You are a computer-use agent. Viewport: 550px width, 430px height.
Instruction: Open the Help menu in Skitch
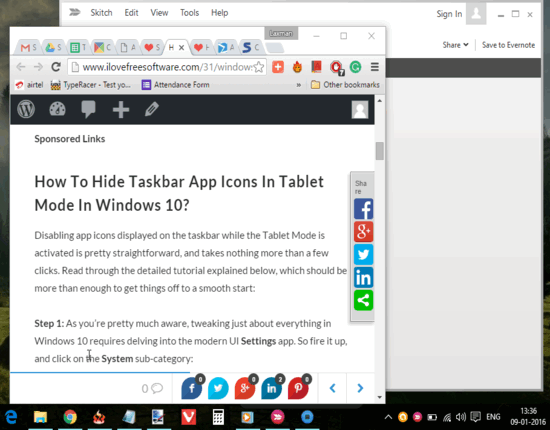[x=220, y=13]
